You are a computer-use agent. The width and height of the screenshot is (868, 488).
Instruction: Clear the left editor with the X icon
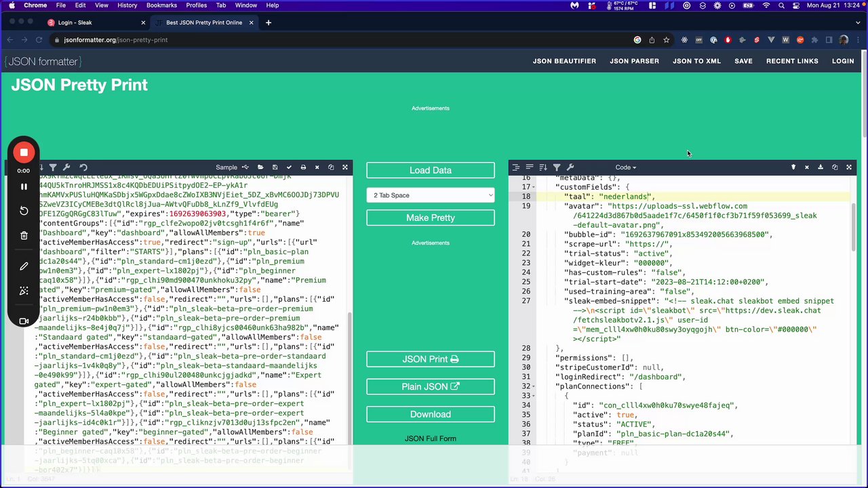317,167
